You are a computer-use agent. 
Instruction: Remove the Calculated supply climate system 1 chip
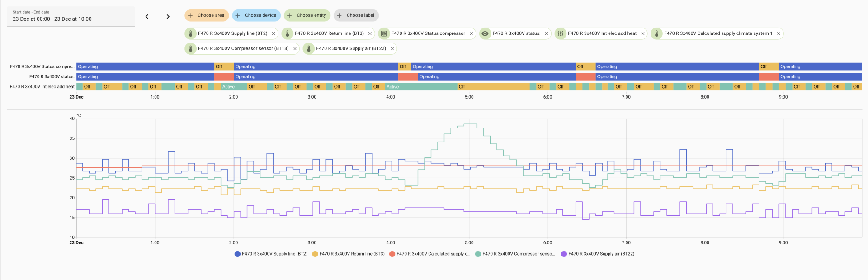pos(778,33)
